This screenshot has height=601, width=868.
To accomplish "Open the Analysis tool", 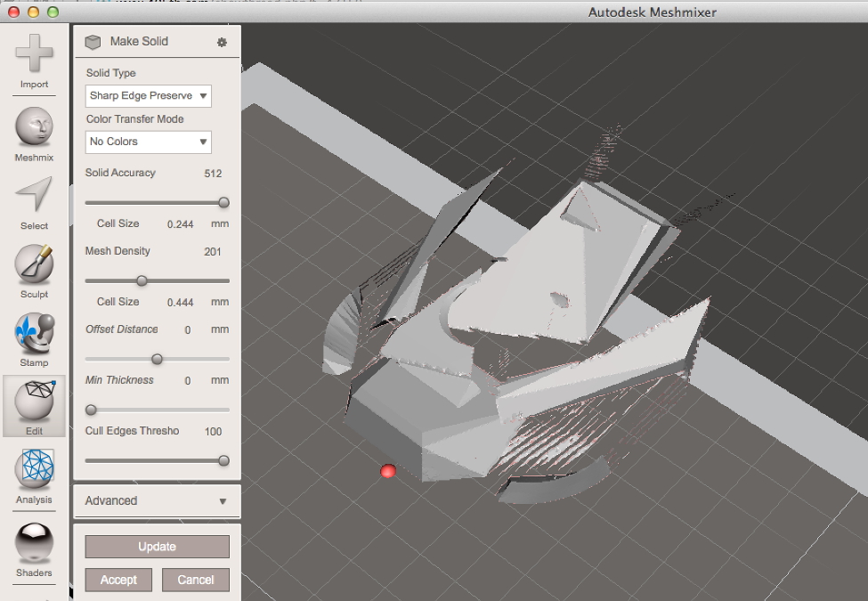I will coord(35,471).
